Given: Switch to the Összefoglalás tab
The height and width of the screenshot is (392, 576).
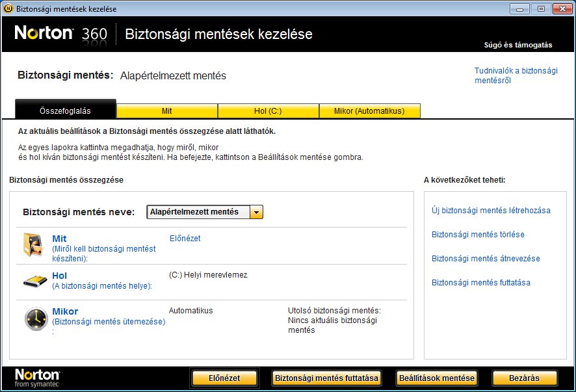Looking at the screenshot, I should 66,111.
